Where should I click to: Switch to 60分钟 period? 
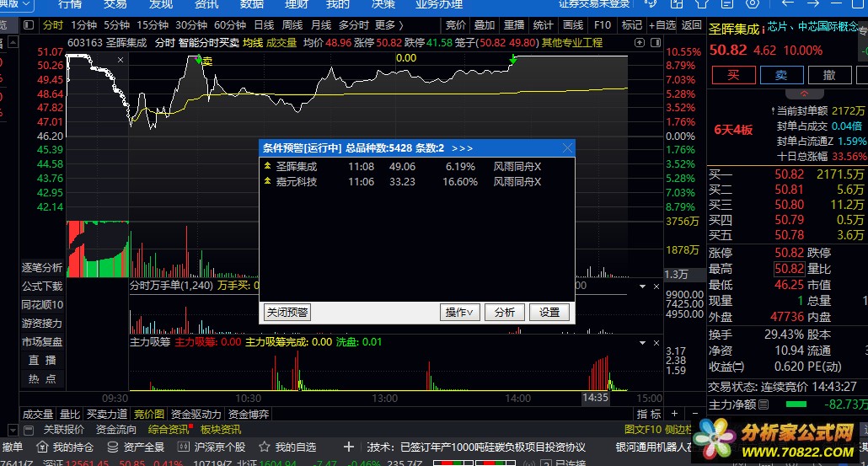pos(230,25)
